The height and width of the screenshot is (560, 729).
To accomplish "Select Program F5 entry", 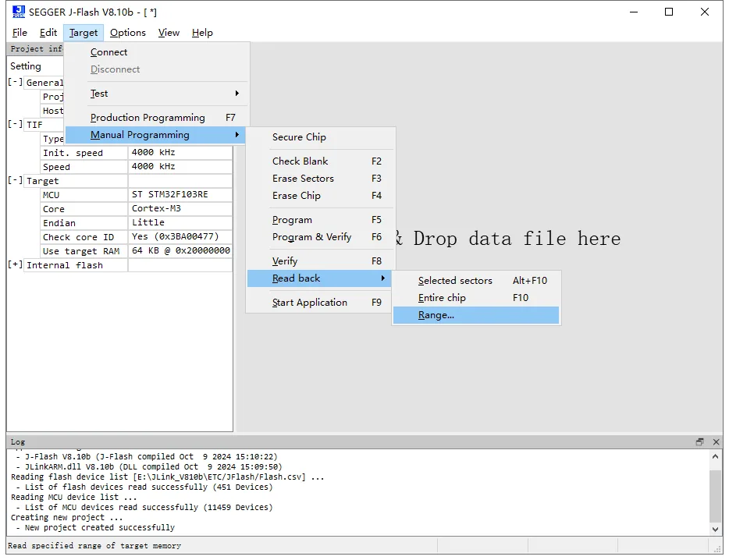I will [x=321, y=220].
